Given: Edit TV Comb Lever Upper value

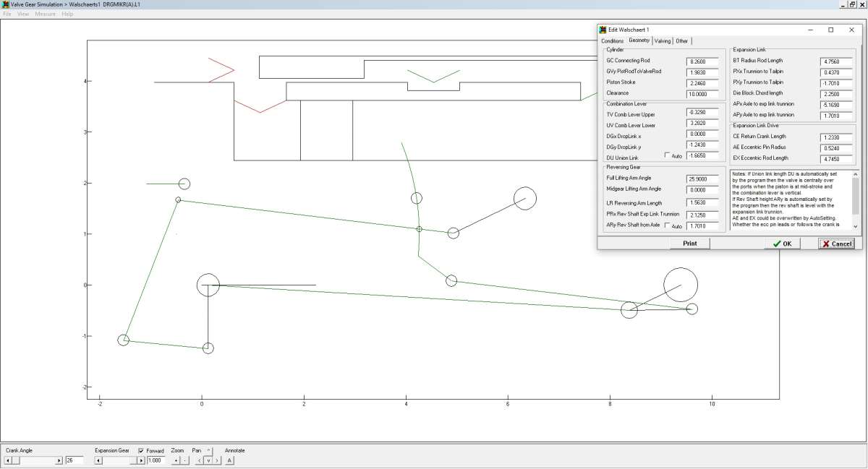Looking at the screenshot, I should pos(702,113).
